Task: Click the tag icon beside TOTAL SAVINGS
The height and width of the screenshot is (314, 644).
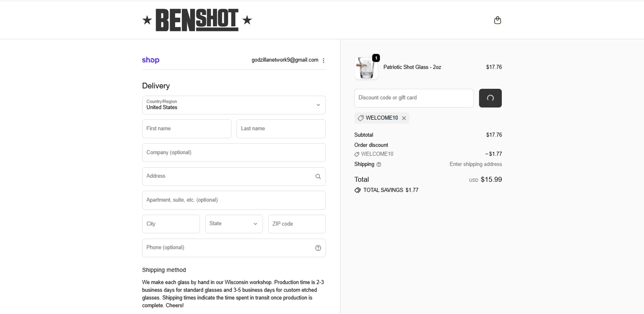Action: [358, 190]
